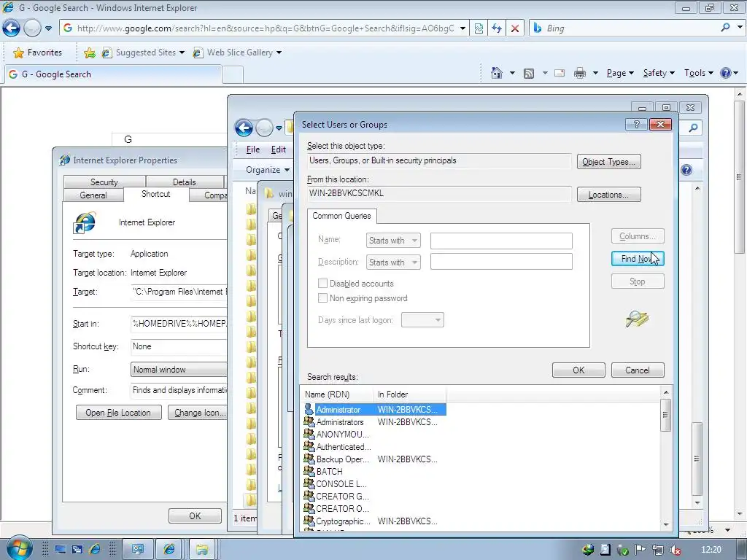Click the Show Desktop quick launch icon
This screenshot has height=560, width=747.
click(61, 550)
